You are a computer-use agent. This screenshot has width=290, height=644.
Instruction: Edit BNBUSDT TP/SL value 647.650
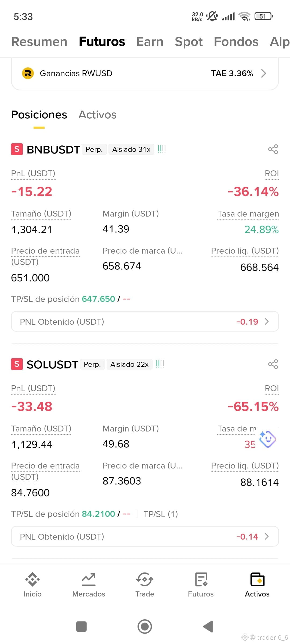99,299
